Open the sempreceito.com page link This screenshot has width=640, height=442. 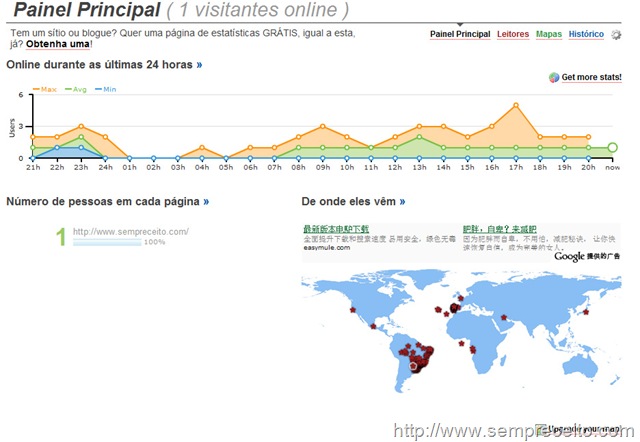131,231
